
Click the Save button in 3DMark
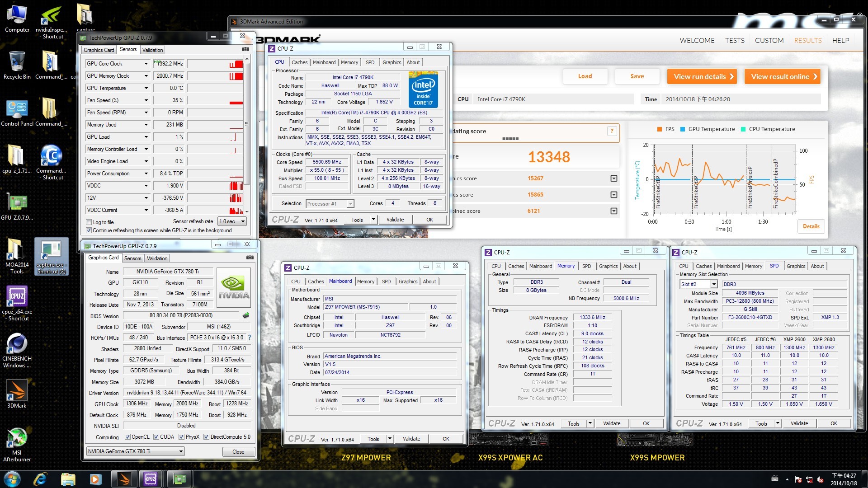pos(637,76)
